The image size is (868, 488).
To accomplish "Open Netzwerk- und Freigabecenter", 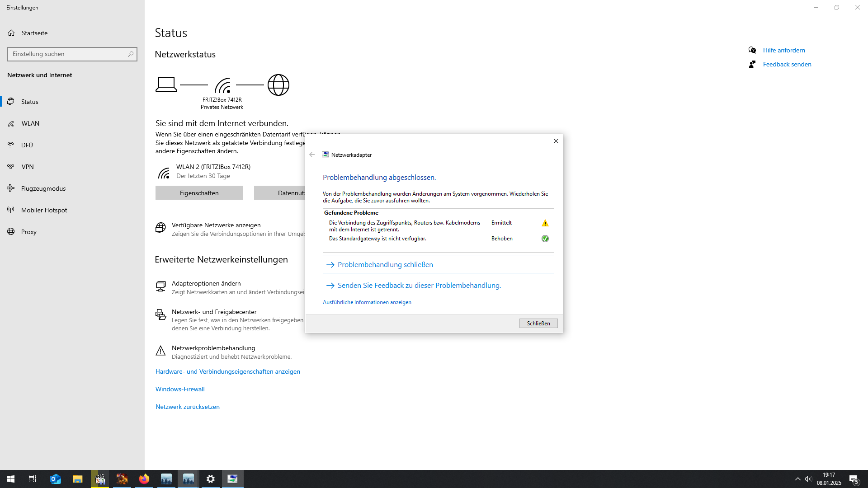I will tap(214, 312).
